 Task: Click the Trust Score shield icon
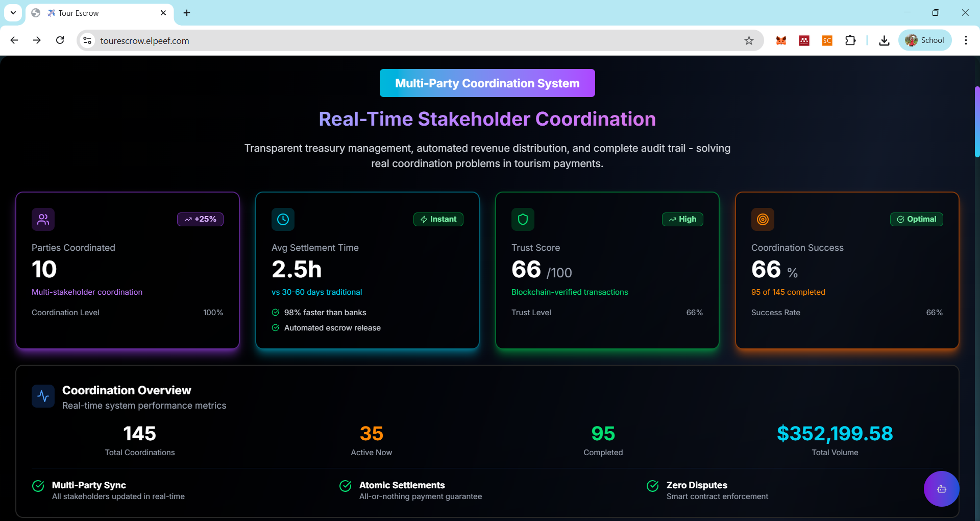pos(523,219)
